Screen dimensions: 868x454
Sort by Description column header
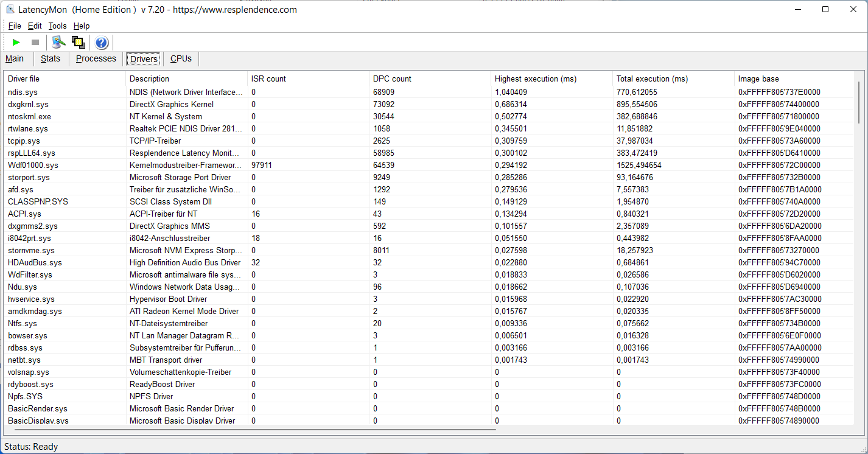(x=187, y=79)
